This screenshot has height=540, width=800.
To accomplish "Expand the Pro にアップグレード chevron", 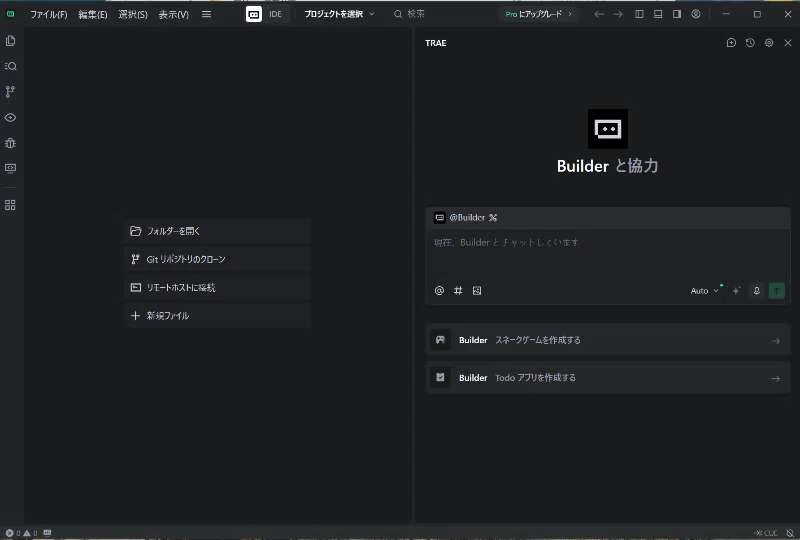I will point(570,14).
